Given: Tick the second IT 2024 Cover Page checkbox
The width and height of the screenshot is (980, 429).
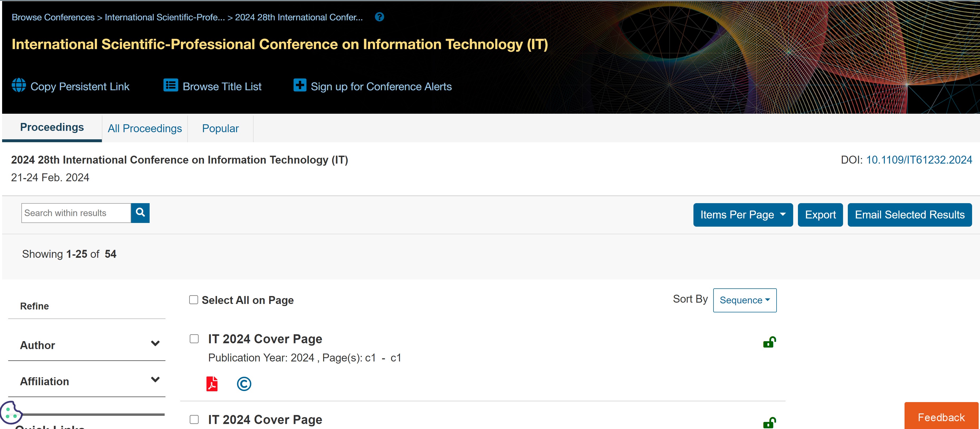Looking at the screenshot, I should click(194, 419).
